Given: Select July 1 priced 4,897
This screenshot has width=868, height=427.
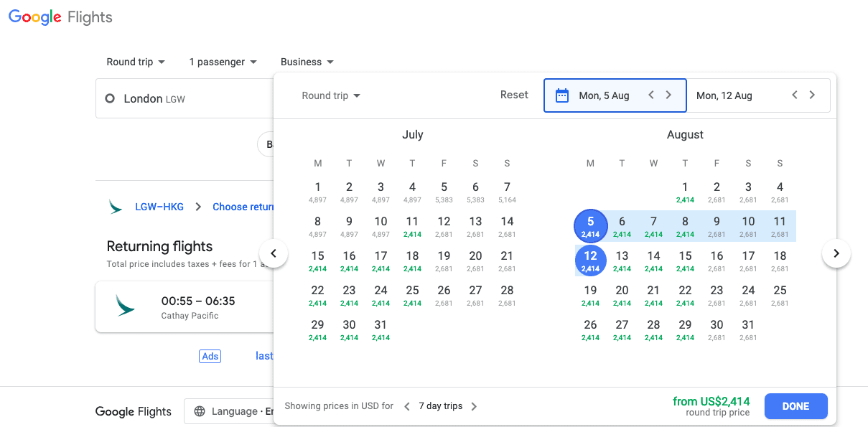Looking at the screenshot, I should coord(318,192).
